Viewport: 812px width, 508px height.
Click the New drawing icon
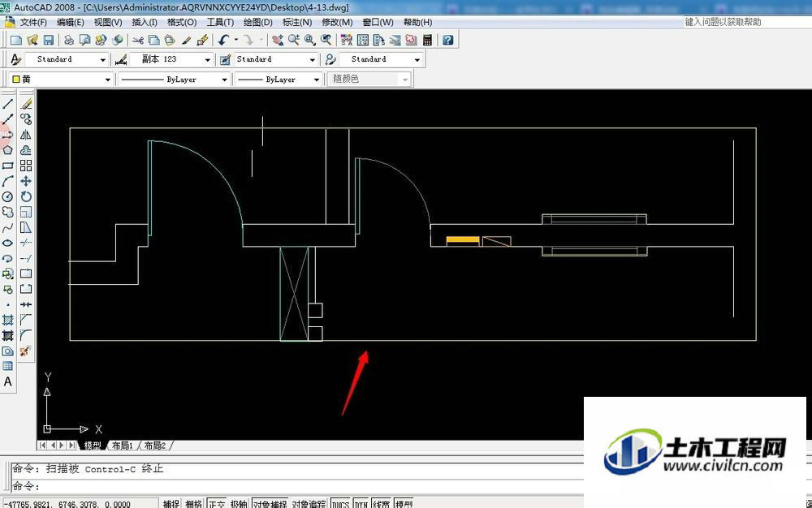click(x=16, y=40)
